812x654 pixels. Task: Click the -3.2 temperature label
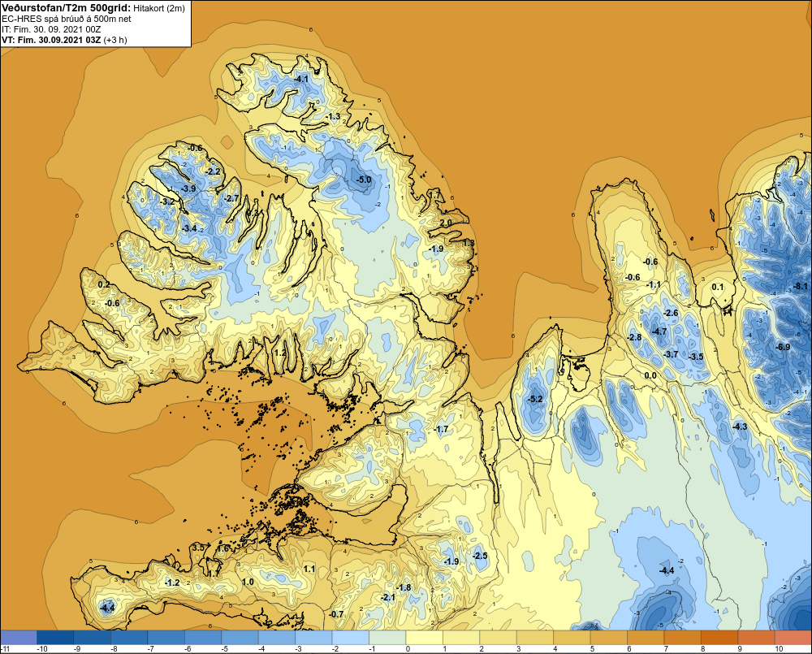click(x=168, y=201)
